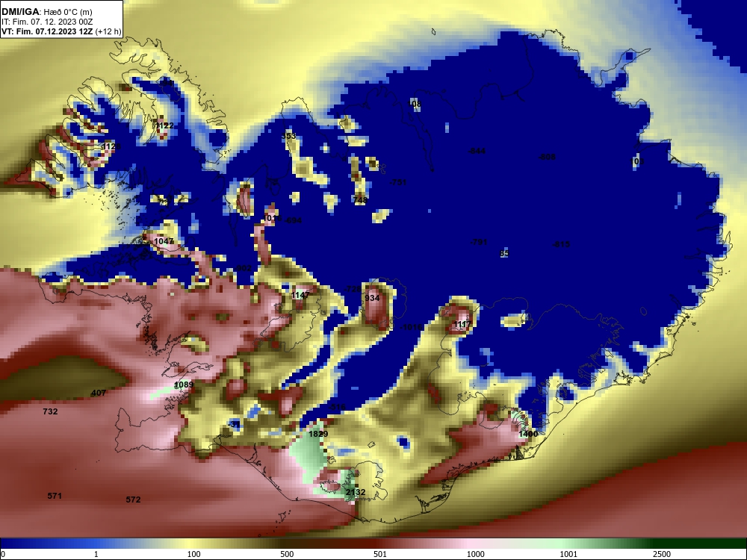
Task: Click the map value 1400
Action: (x=528, y=434)
